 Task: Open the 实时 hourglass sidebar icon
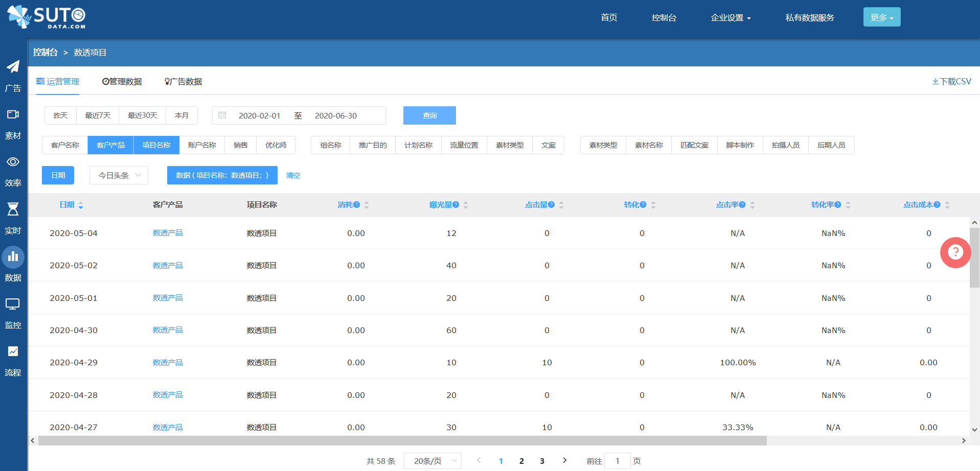(13, 209)
